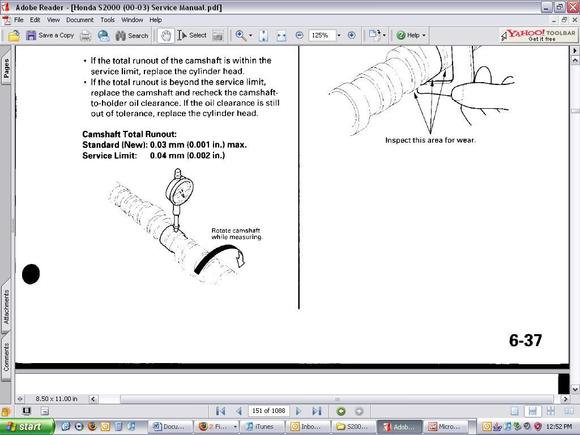Click the Yahoo! Toolbar banner

click(539, 35)
